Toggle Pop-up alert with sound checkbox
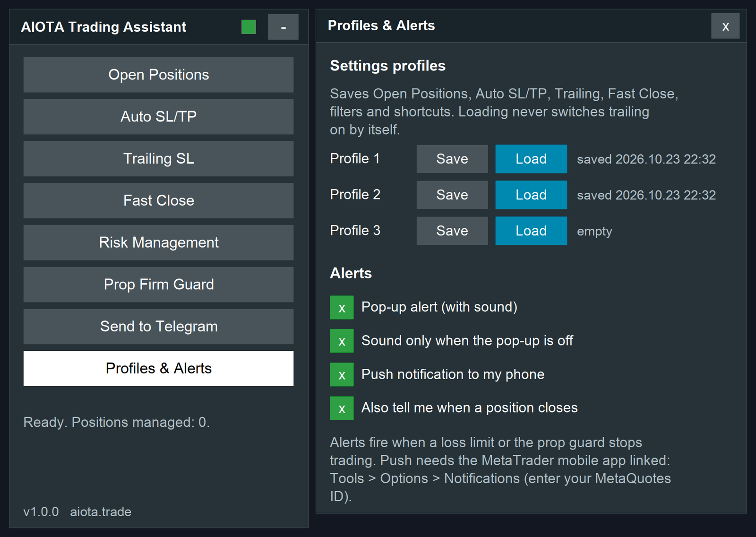 pos(342,307)
